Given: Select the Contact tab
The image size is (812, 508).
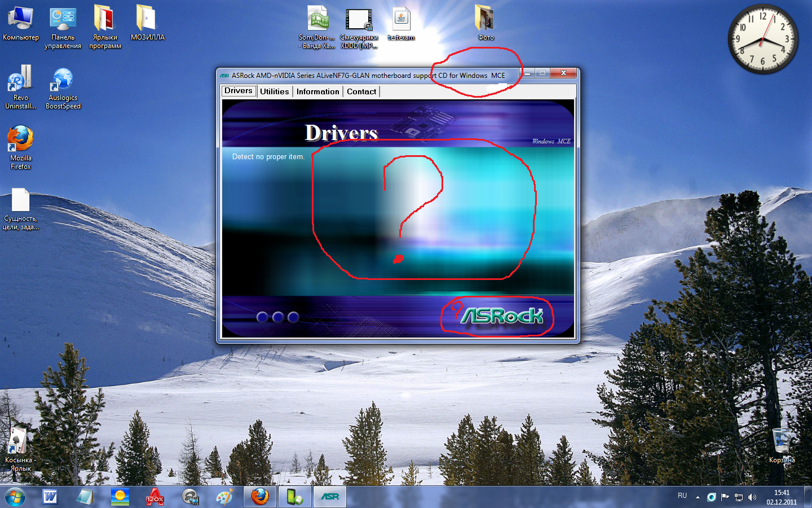Looking at the screenshot, I should [x=361, y=91].
